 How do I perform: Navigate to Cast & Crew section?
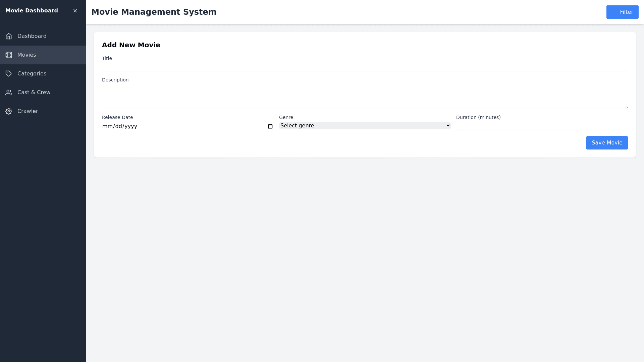[x=34, y=93]
